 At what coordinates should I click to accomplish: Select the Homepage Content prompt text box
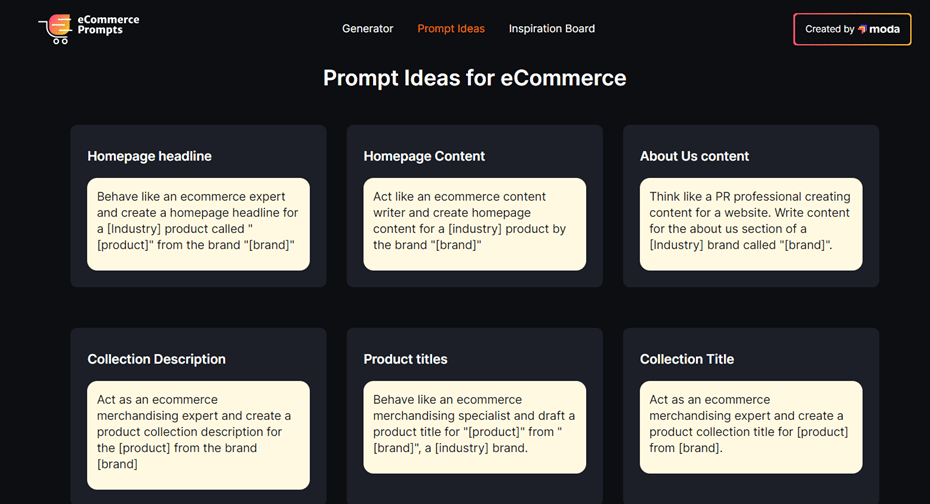tap(474, 224)
